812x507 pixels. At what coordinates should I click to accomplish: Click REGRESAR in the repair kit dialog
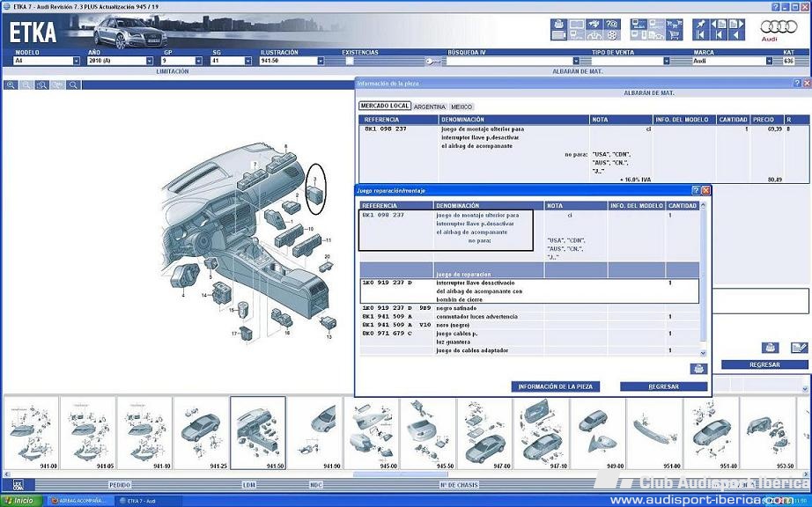pyautogui.click(x=663, y=386)
